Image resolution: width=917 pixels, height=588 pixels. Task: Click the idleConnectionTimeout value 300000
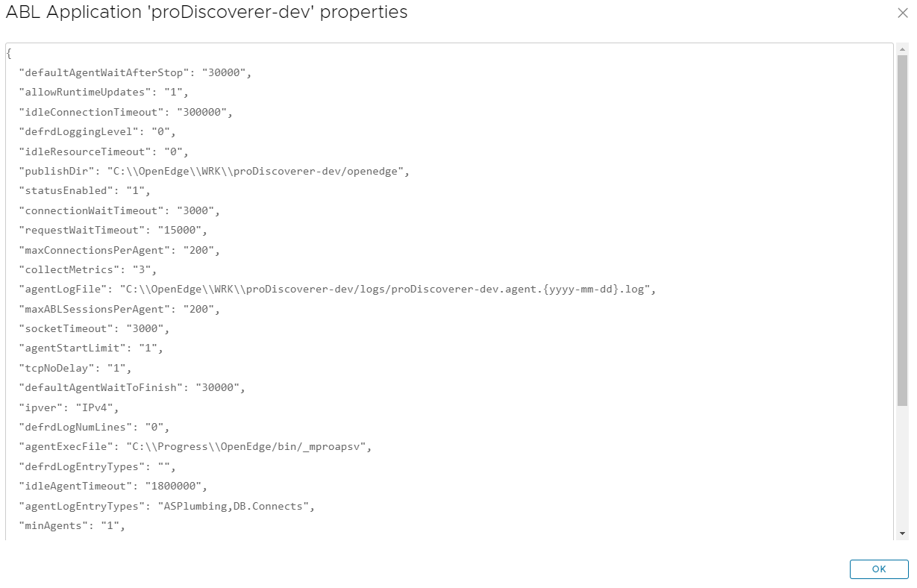click(204, 112)
